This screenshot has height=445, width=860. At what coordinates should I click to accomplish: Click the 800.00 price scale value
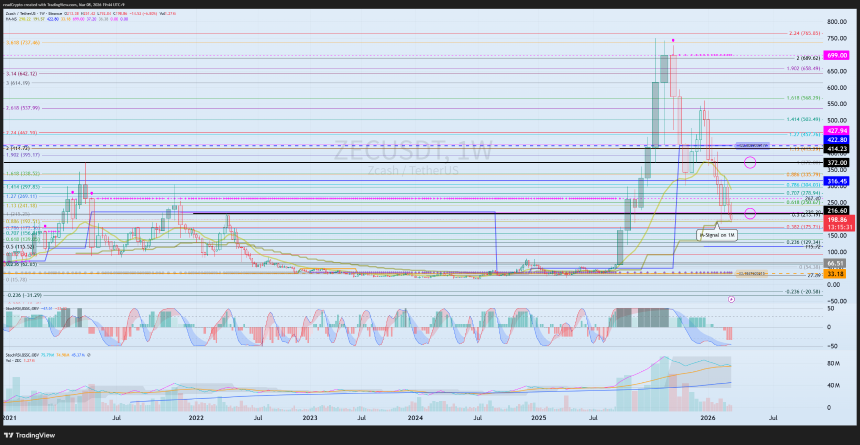pyautogui.click(x=836, y=22)
